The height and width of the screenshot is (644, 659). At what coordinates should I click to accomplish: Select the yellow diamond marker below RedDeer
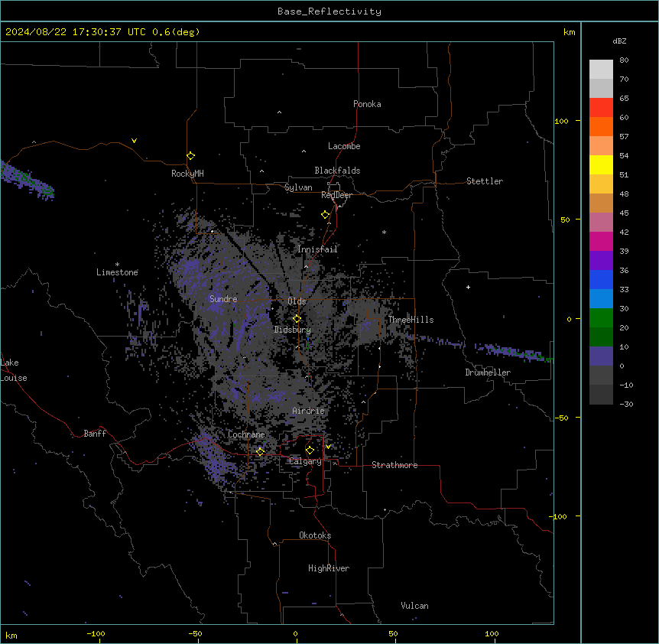pyautogui.click(x=325, y=215)
